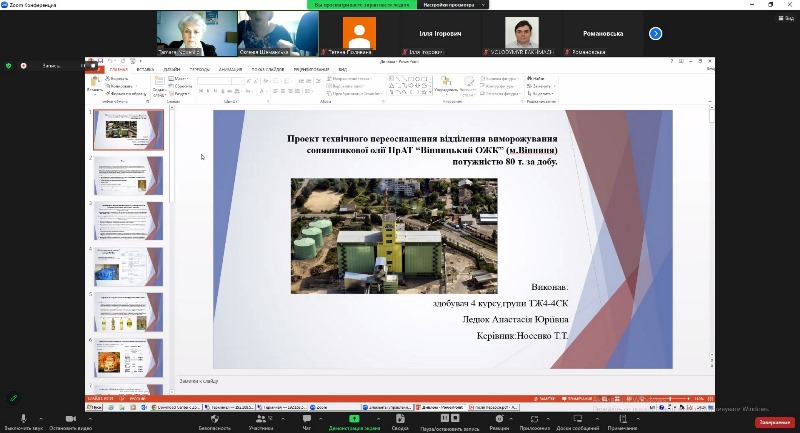This screenshot has height=433, width=800.
Task: Stop video using the camera button
Action: [71, 419]
